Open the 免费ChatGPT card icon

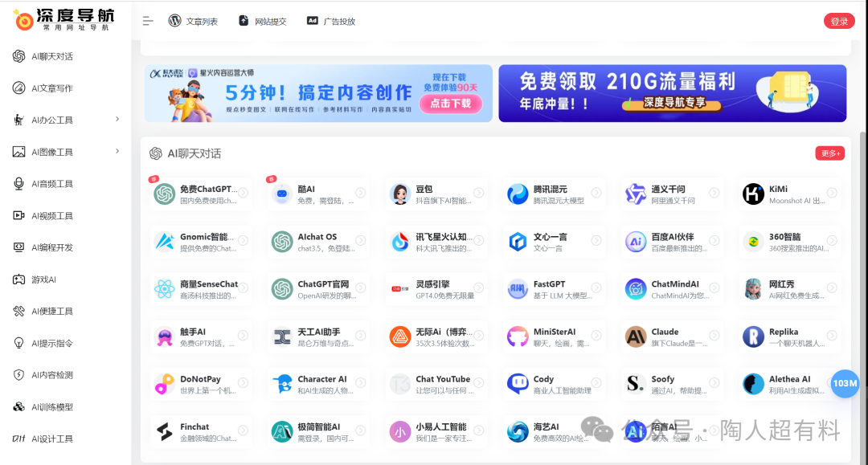pos(165,194)
